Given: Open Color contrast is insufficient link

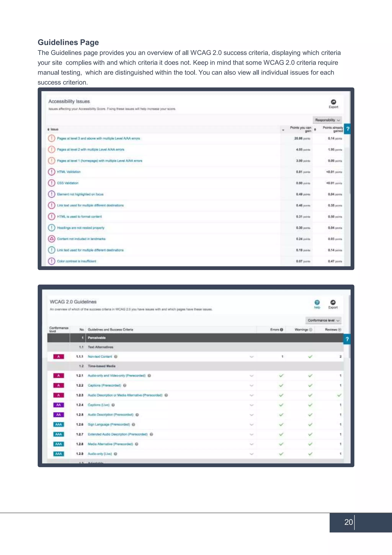Looking at the screenshot, I should pyautogui.click(x=76, y=261).
